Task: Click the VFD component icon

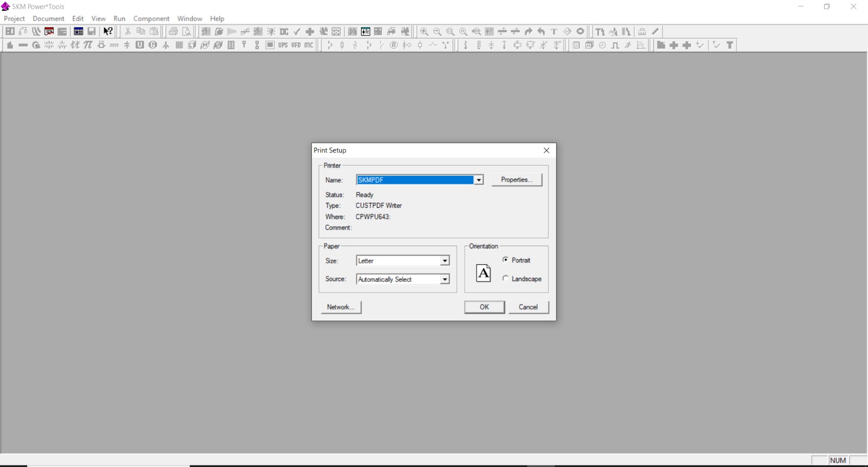Action: (296, 45)
